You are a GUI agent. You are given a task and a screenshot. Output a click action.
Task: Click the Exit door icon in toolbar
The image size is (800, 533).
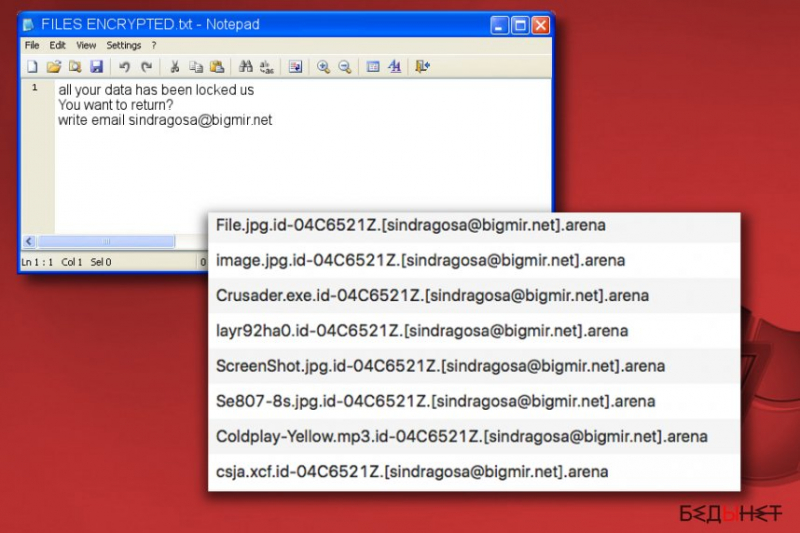[x=422, y=67]
